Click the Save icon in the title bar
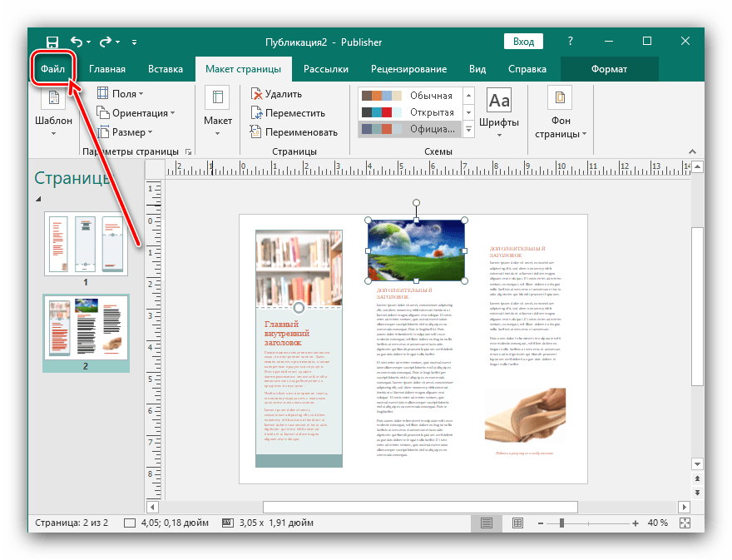This screenshot has width=732, height=560. (52, 42)
